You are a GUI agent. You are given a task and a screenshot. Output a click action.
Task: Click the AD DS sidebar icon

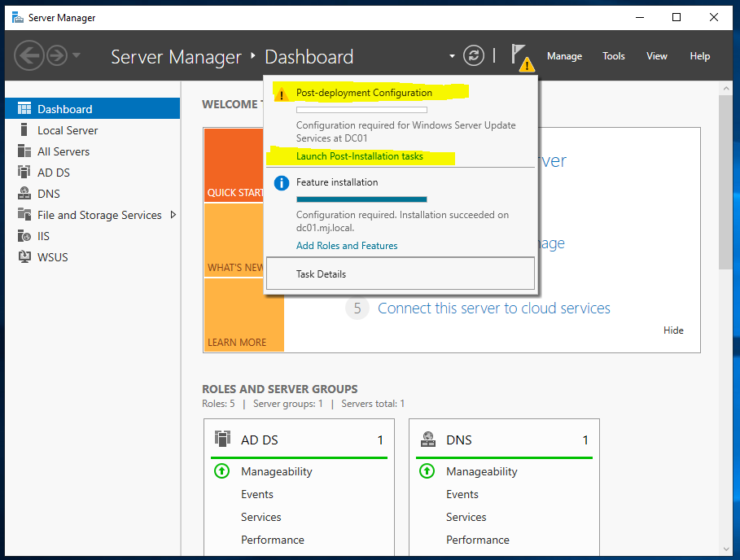(x=24, y=172)
